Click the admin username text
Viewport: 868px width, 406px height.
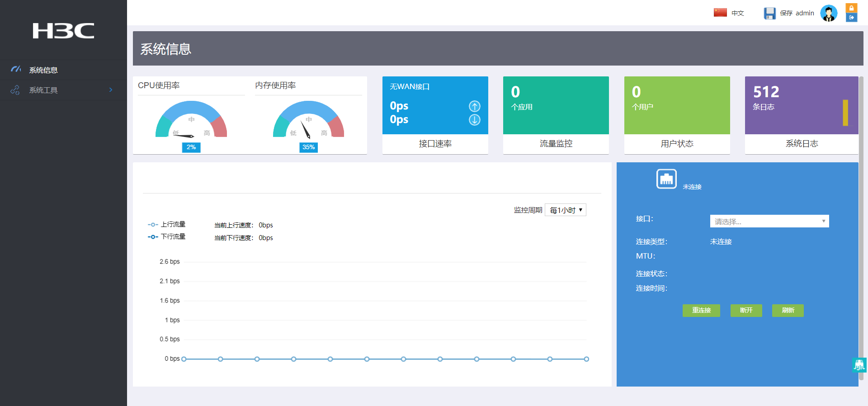[x=805, y=13]
